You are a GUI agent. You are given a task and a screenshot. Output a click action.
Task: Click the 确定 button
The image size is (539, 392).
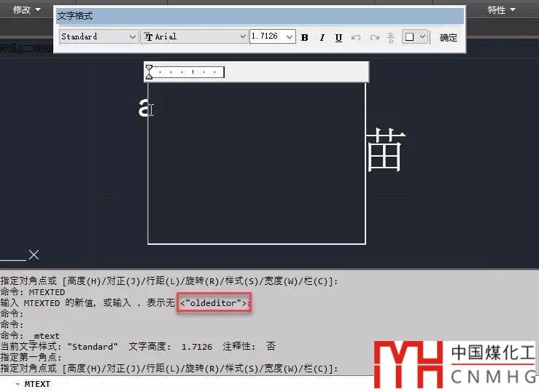point(449,37)
